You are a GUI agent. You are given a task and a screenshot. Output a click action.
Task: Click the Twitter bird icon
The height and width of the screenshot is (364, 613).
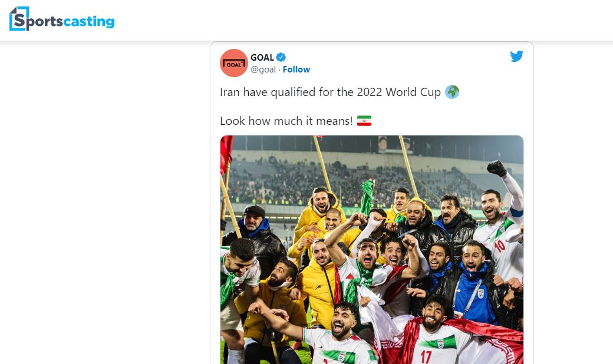(516, 56)
